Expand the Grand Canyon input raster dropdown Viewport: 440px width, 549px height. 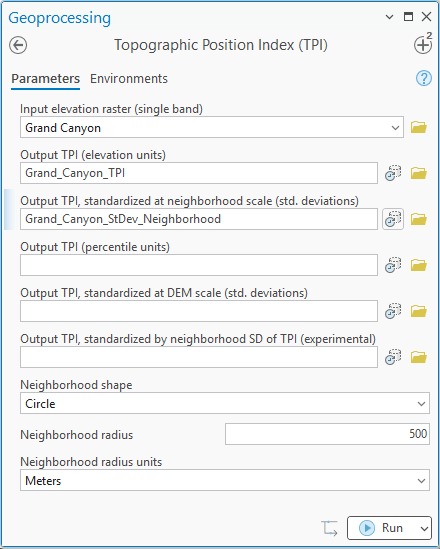click(x=396, y=128)
